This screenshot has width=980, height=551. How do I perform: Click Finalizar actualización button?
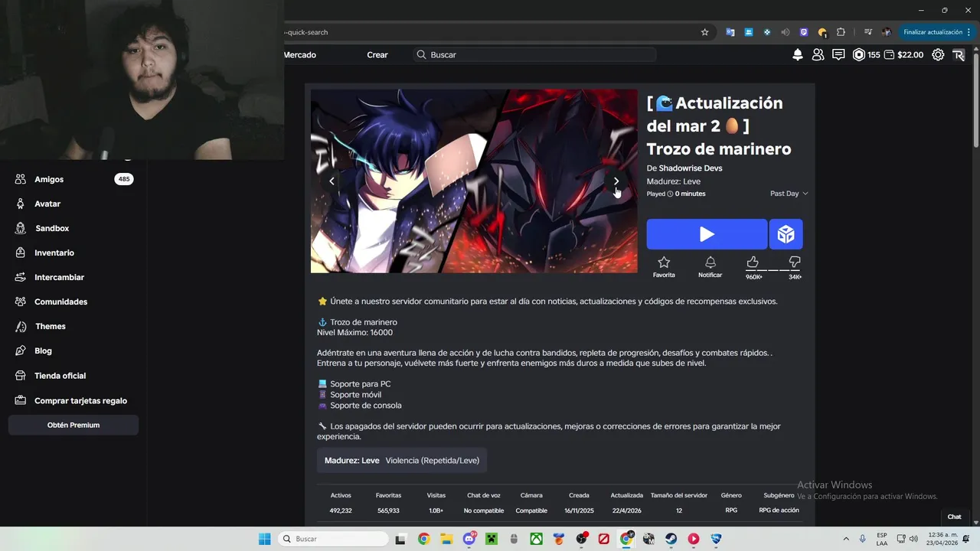pyautogui.click(x=937, y=32)
